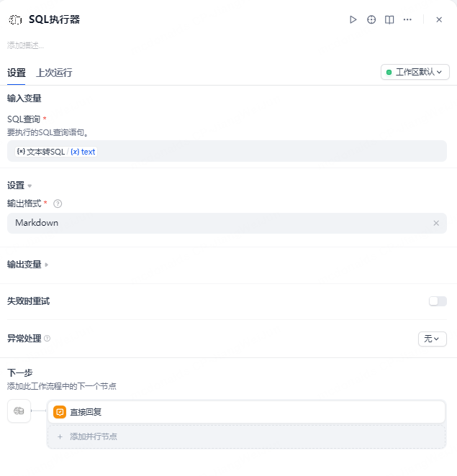Click the help icon beside 异常处理
Screen dimensions: 457x476
point(47,338)
